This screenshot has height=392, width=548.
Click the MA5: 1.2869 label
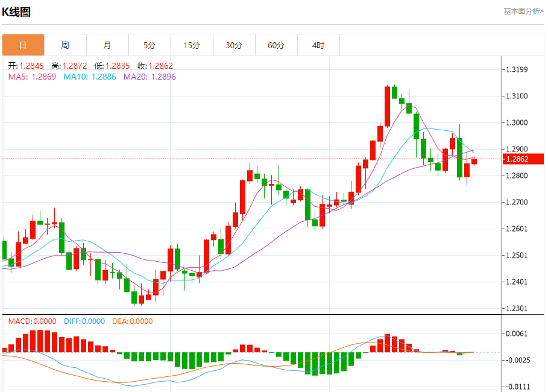coord(32,77)
